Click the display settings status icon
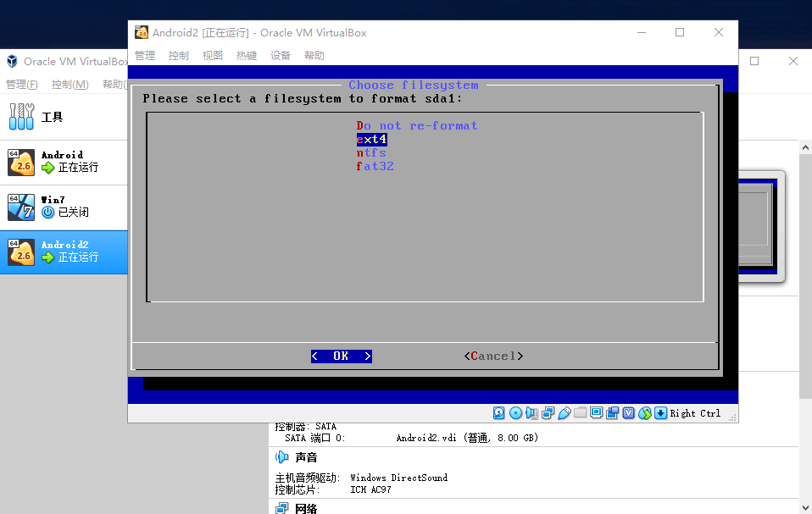The height and width of the screenshot is (514, 812). tap(596, 413)
